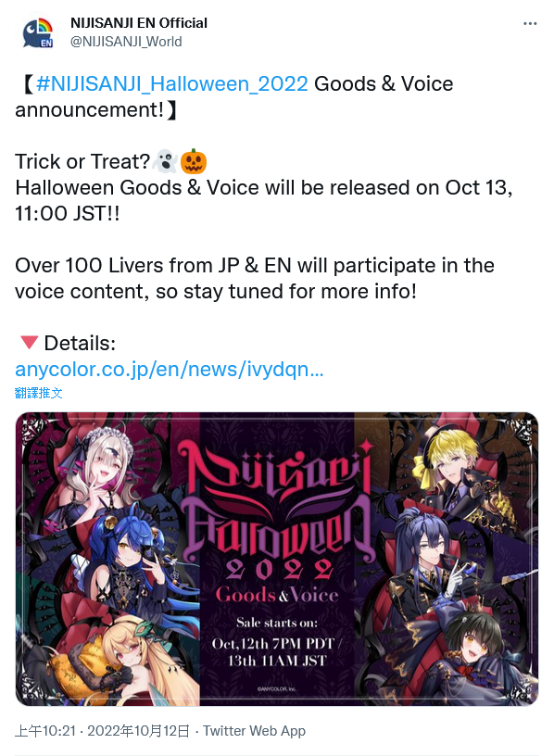554x756 pixels.
Task: Open the Nijisanji Halloween 2022 banner image
Action: pyautogui.click(x=277, y=559)
